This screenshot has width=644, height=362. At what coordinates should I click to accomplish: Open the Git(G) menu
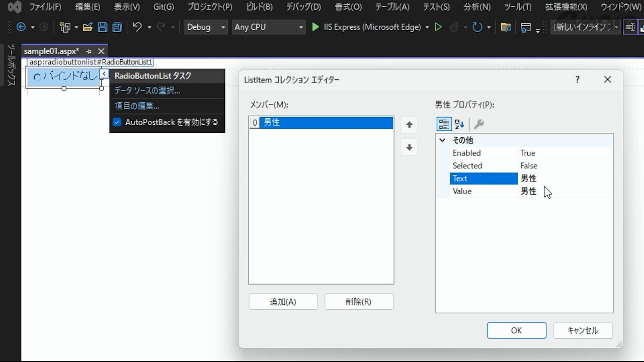[x=164, y=7]
